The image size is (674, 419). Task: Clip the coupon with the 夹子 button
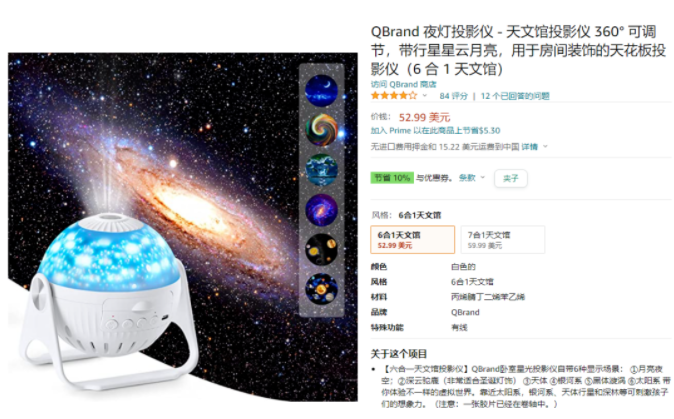tap(511, 178)
